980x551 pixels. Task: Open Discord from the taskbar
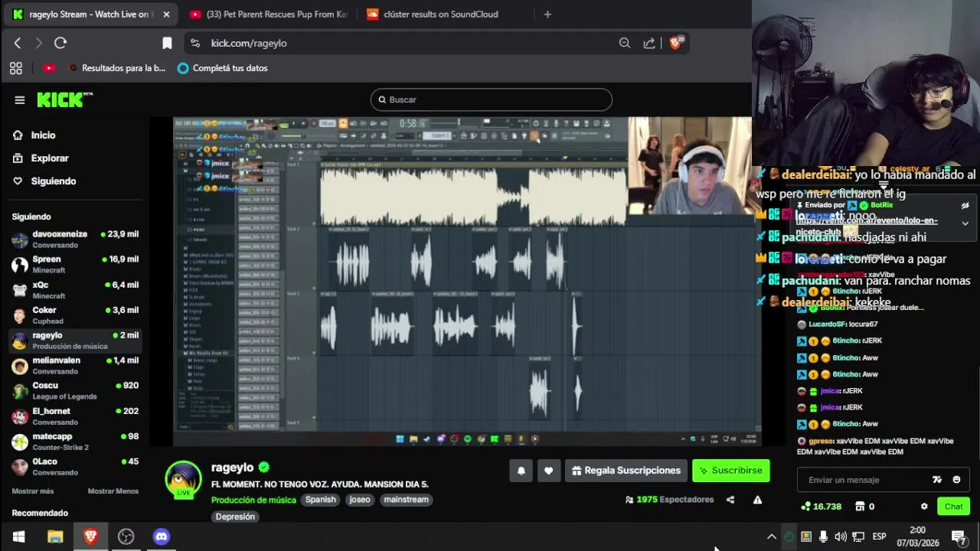pos(162,536)
